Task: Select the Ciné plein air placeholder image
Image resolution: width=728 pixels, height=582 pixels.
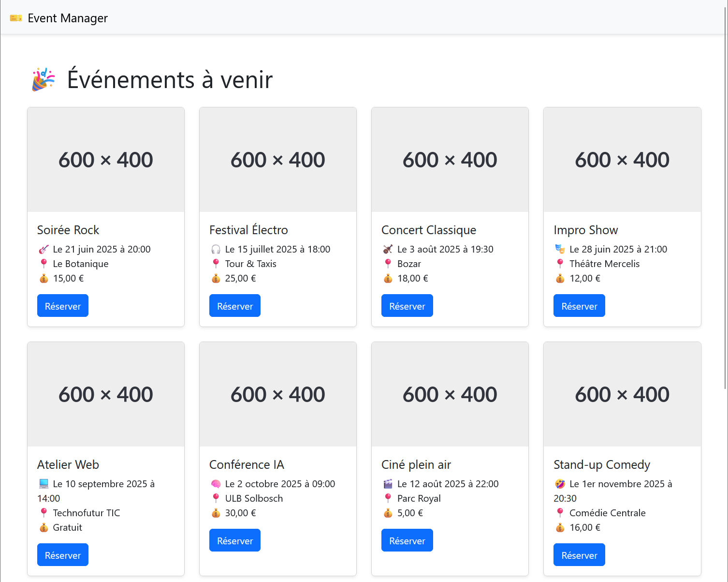Action: click(x=450, y=394)
